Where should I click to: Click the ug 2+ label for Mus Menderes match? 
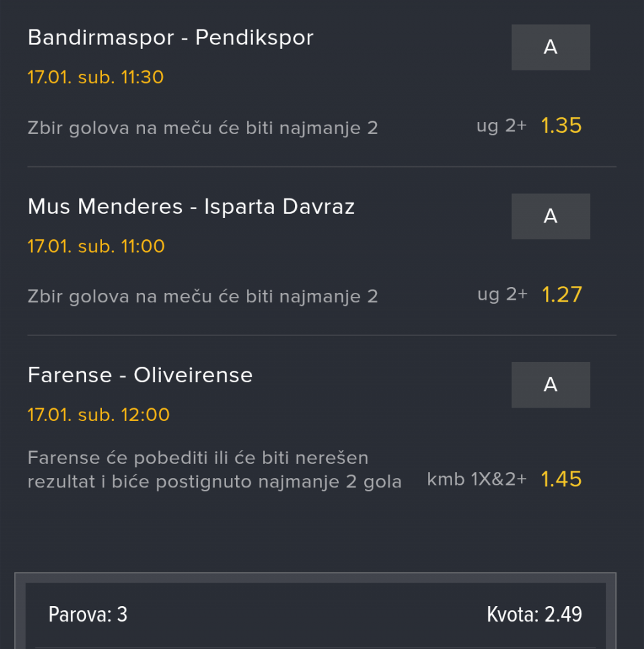point(502,295)
